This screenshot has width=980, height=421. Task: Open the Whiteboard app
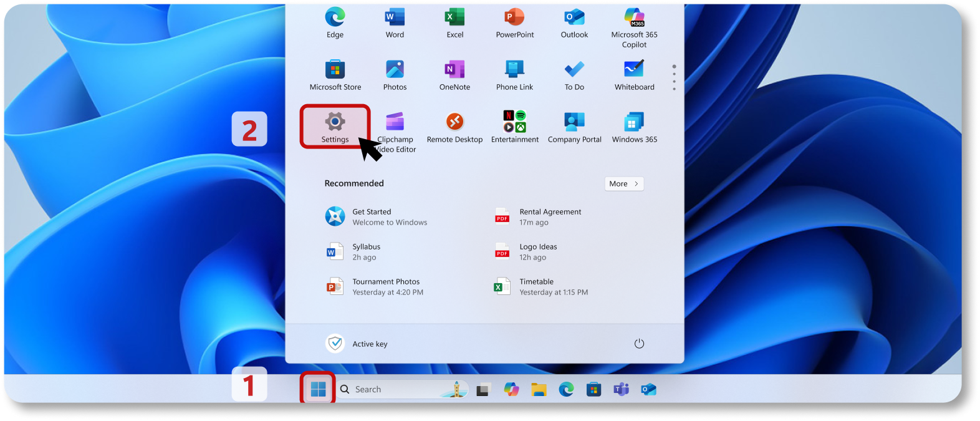[x=634, y=74]
